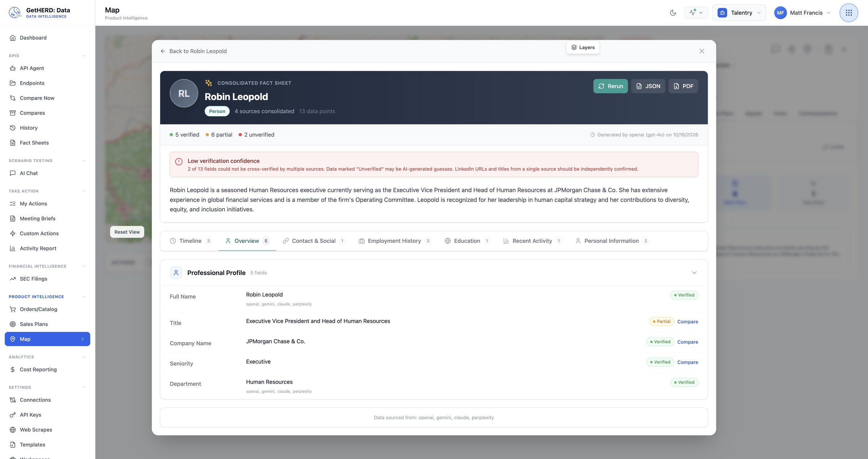Open API Agent in sidebar
The width and height of the screenshot is (868, 459).
pos(47,68)
